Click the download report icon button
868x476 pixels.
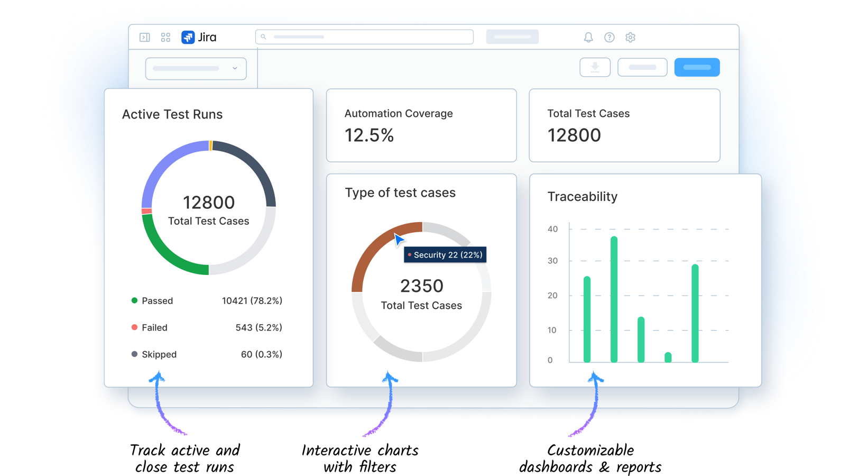coord(595,67)
